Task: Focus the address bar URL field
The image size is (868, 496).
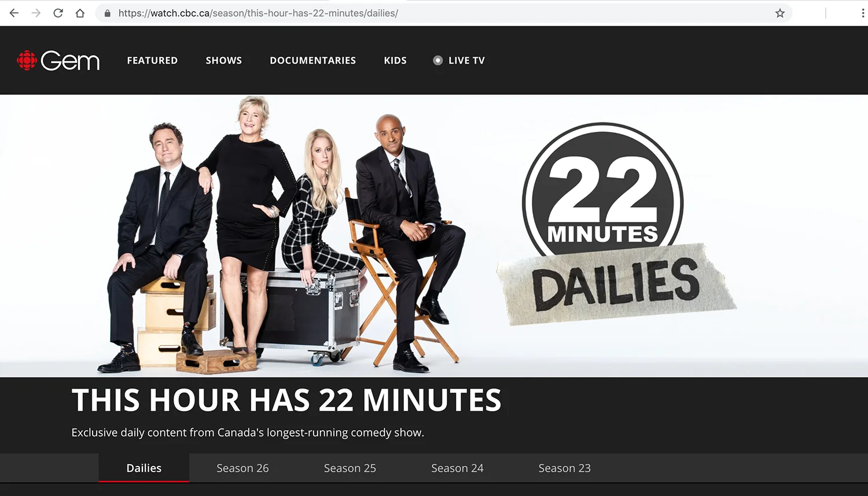Action: pos(443,13)
